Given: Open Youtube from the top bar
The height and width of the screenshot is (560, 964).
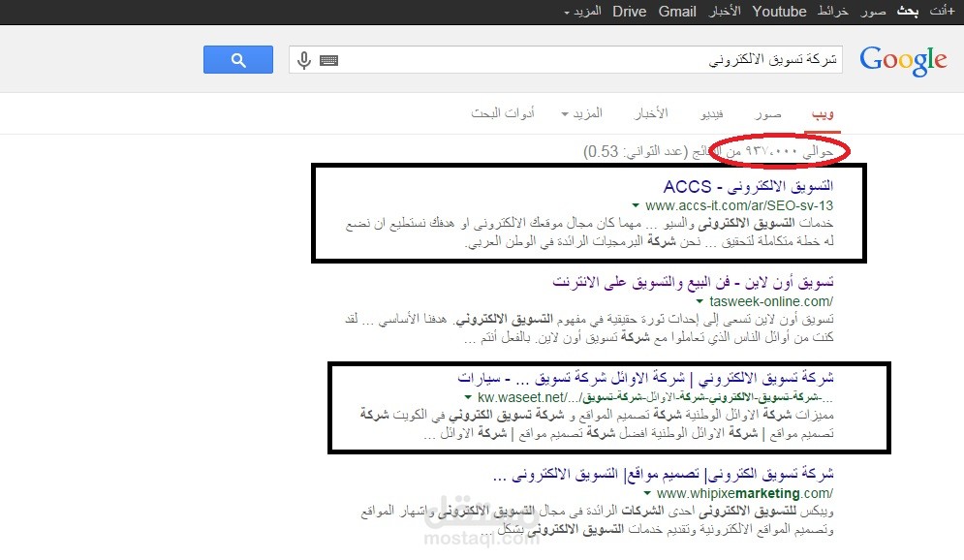Looking at the screenshot, I should coord(779,12).
